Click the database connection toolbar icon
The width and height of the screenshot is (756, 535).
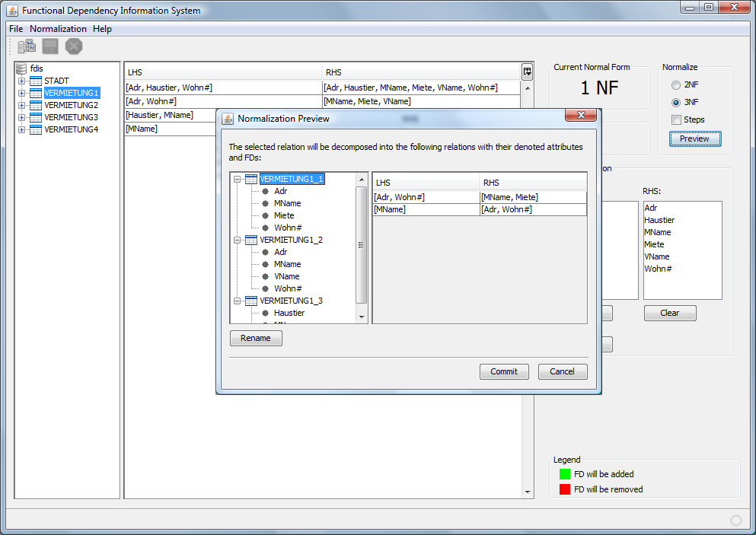pos(27,46)
